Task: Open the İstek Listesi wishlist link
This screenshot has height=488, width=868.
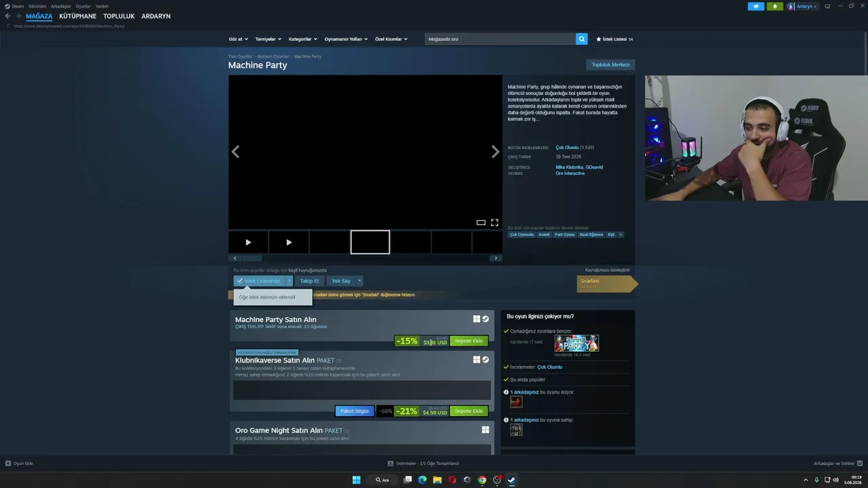Action: 614,39
